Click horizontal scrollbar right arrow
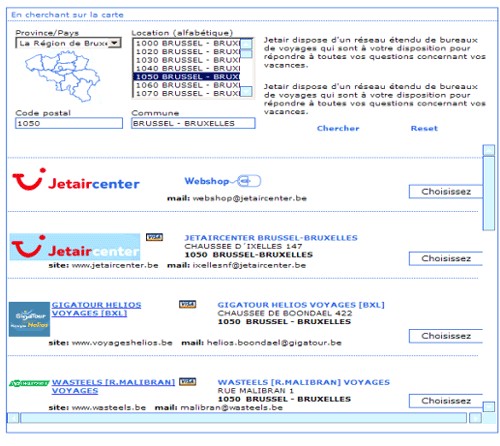 click(475, 418)
